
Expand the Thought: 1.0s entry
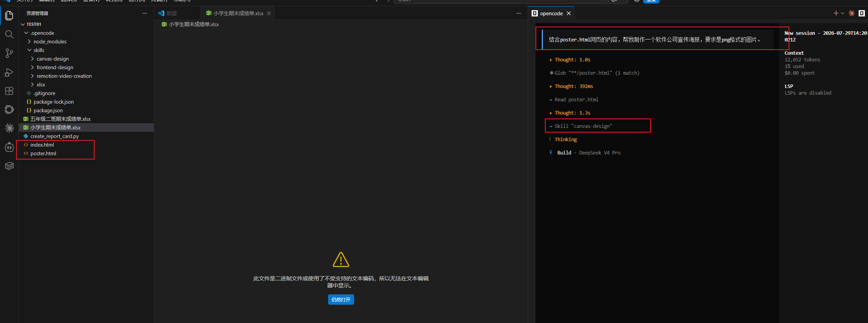point(570,60)
